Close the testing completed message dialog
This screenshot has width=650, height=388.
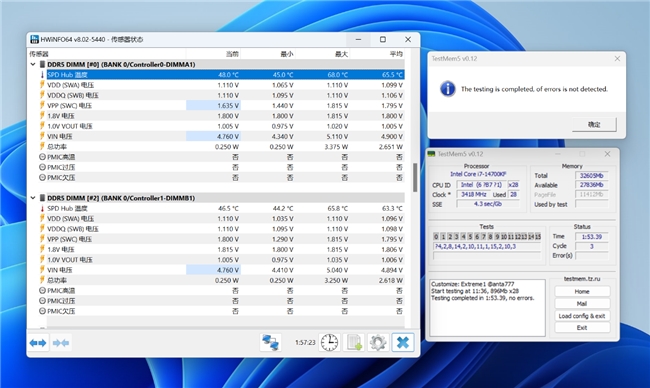[x=617, y=59]
